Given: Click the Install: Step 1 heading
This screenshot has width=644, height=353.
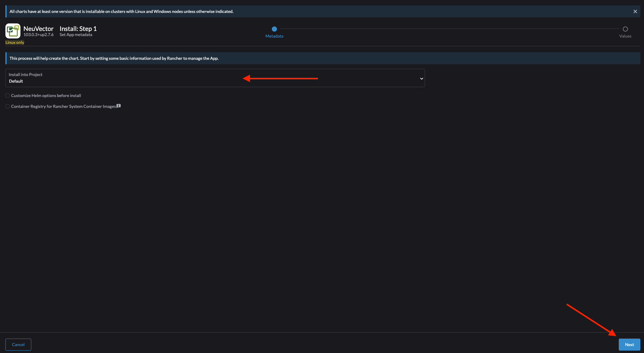Looking at the screenshot, I should (78, 29).
